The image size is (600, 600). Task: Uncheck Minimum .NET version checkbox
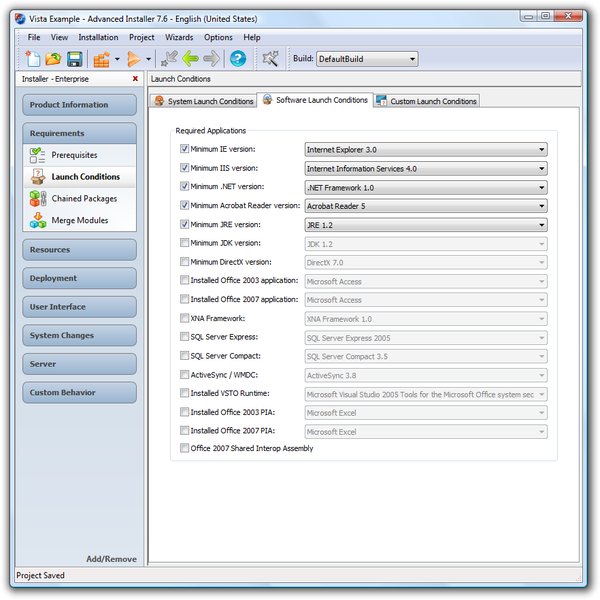pyautogui.click(x=184, y=186)
